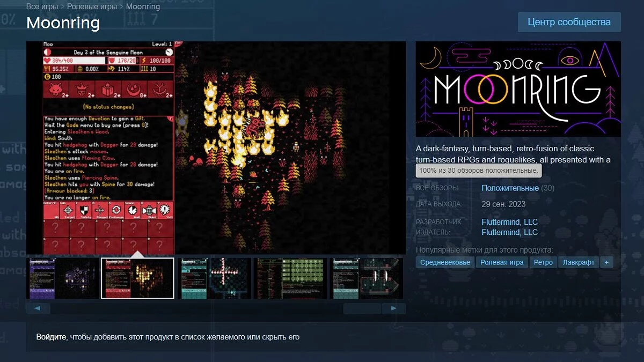The width and height of the screenshot is (644, 362).
Task: Click the publisher link Fluttermind, LLC
Action: tap(509, 232)
